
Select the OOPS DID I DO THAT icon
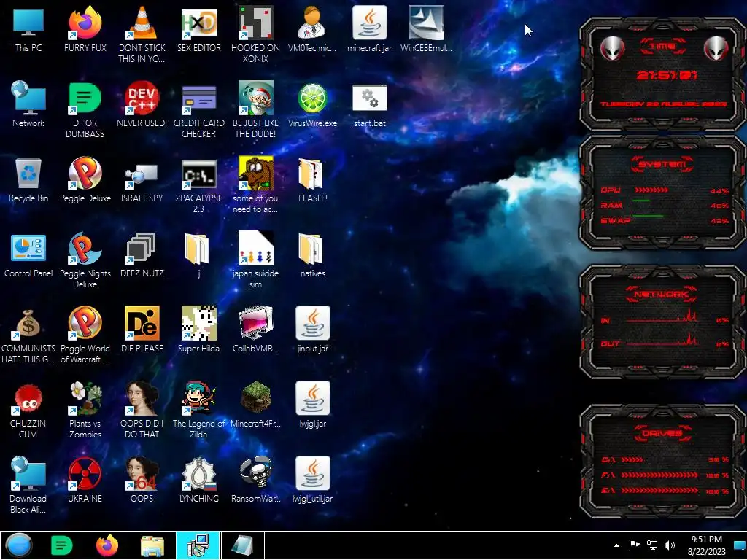tap(142, 410)
